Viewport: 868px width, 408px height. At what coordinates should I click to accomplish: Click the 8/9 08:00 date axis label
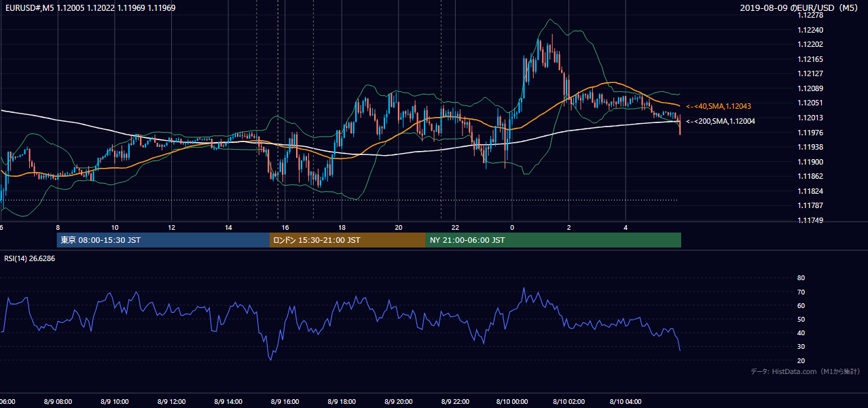pyautogui.click(x=58, y=402)
